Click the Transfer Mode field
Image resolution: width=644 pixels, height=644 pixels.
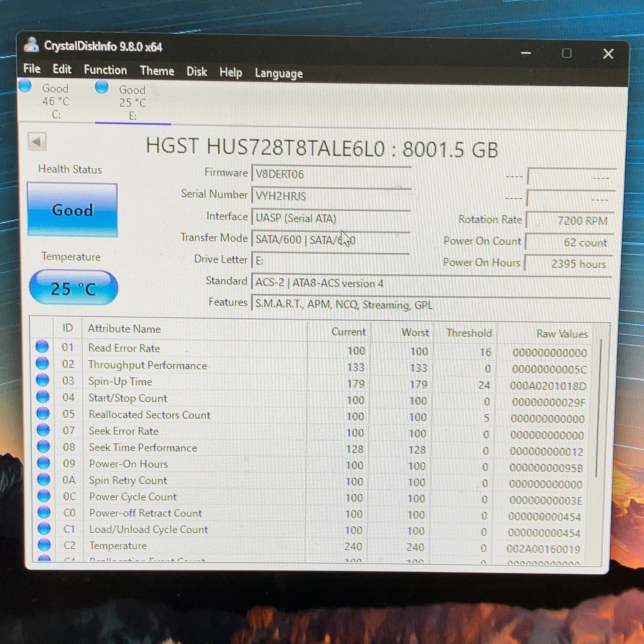[330, 240]
